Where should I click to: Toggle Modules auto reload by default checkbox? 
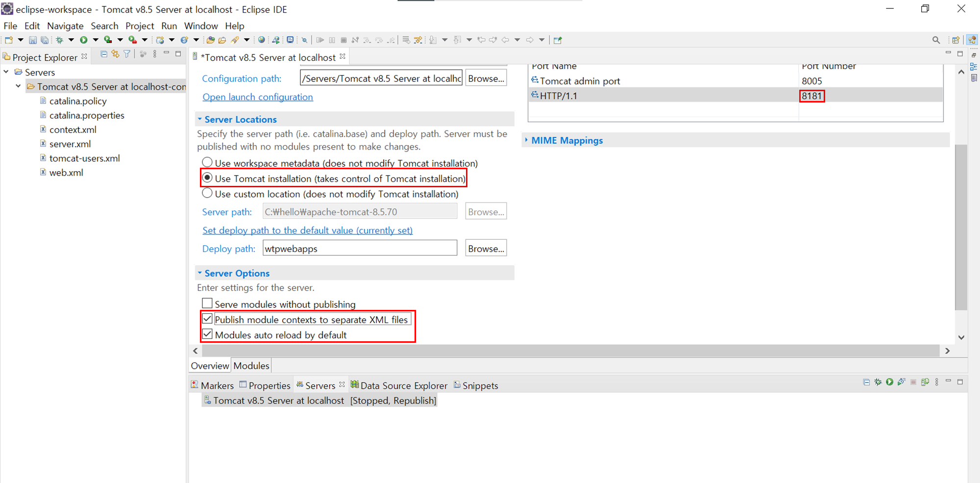[x=207, y=334]
